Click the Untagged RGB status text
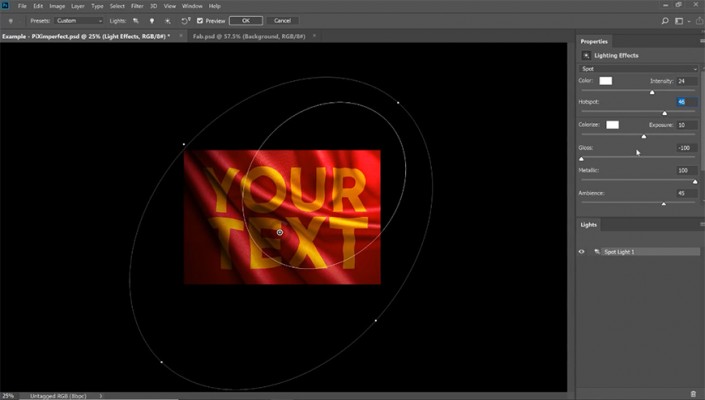 [58, 396]
